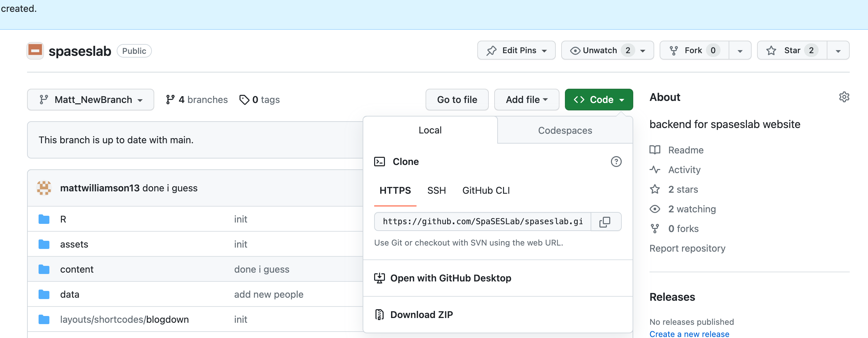View the 0 tags link
Screen dimensions: 868x338
click(259, 100)
